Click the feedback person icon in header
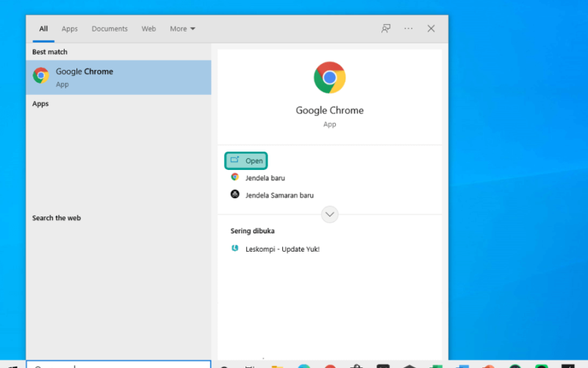This screenshot has height=368, width=588. click(386, 29)
